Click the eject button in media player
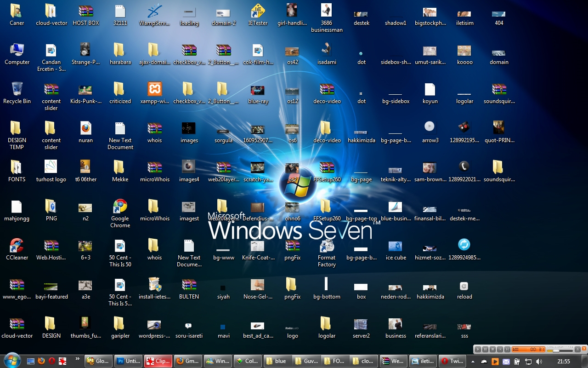 (x=577, y=350)
